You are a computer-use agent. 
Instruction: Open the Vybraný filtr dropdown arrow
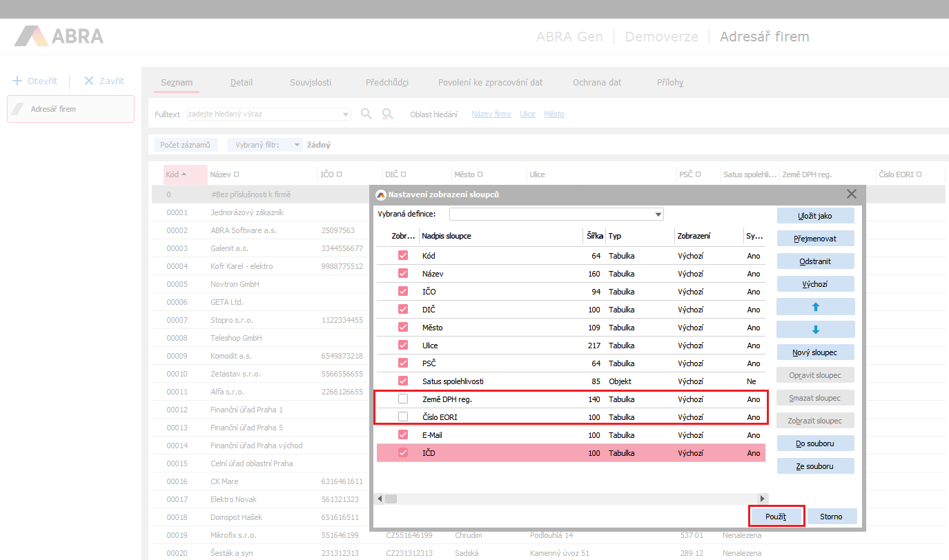(x=297, y=145)
